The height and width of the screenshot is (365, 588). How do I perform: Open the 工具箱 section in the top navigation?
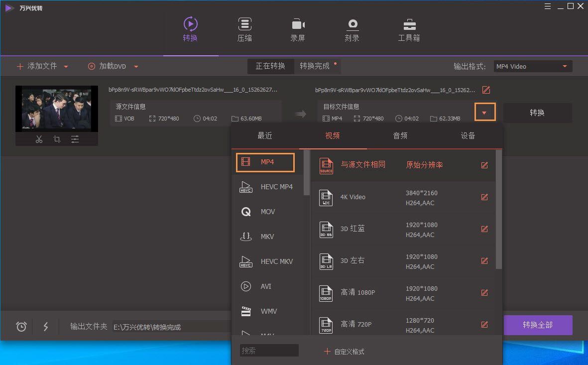tap(409, 28)
